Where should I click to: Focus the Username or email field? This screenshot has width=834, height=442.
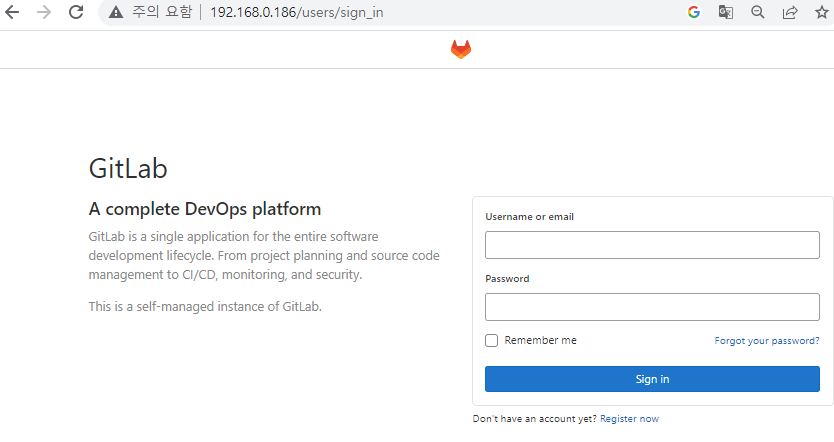[652, 245]
